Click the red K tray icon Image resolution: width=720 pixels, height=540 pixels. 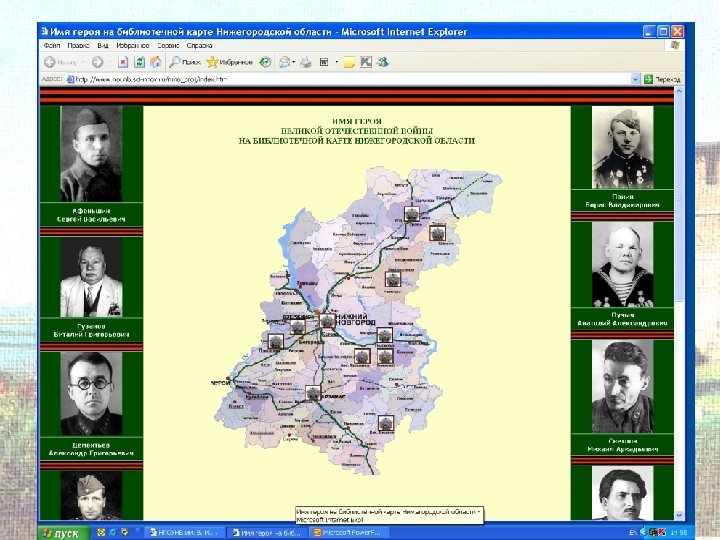tap(662, 533)
